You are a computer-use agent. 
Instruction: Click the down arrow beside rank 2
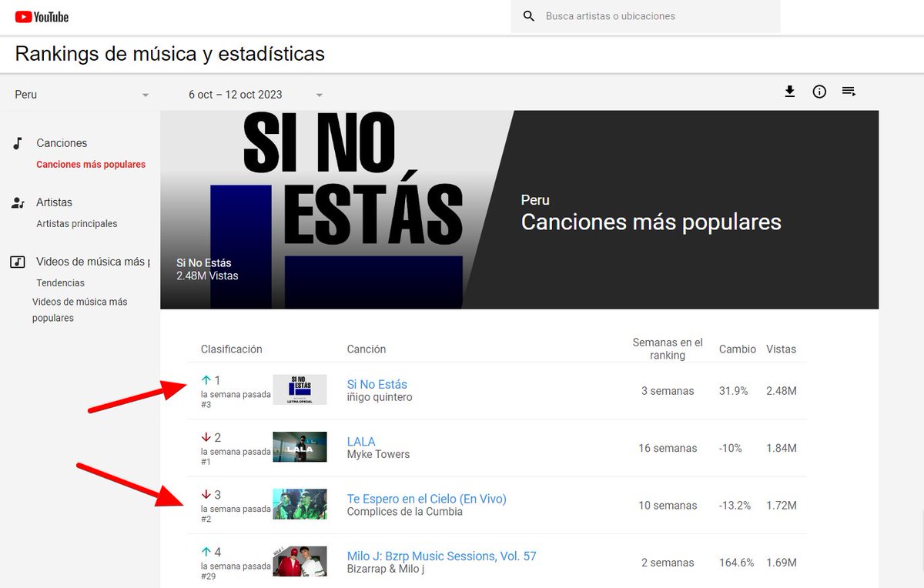(206, 437)
